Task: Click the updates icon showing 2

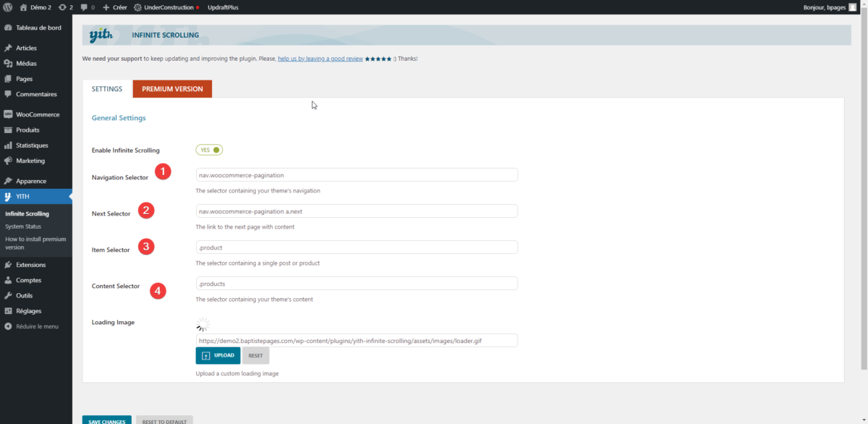Action: (62, 7)
